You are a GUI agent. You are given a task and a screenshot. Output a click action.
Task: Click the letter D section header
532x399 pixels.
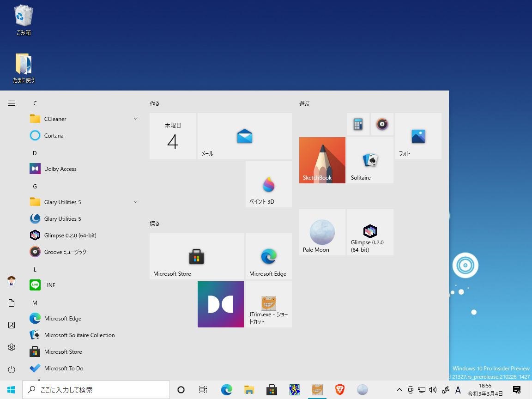coord(35,153)
